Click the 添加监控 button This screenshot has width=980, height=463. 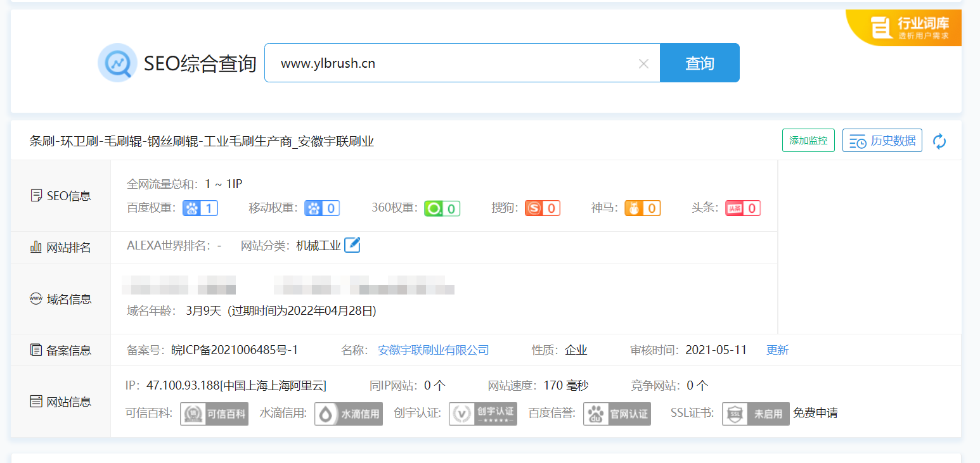pos(808,141)
